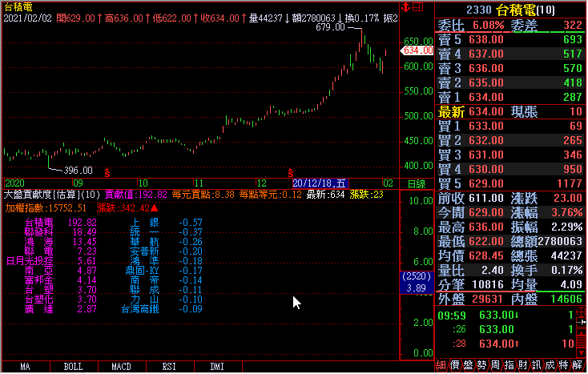Click the 加權指數:15752.51 index value
588x374 pixels.
point(46,208)
